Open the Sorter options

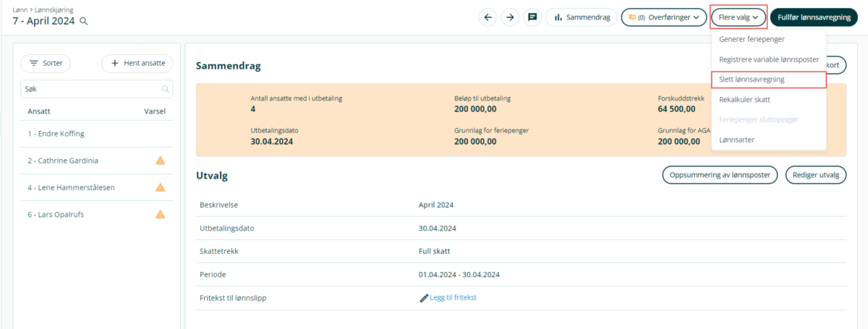click(x=46, y=64)
